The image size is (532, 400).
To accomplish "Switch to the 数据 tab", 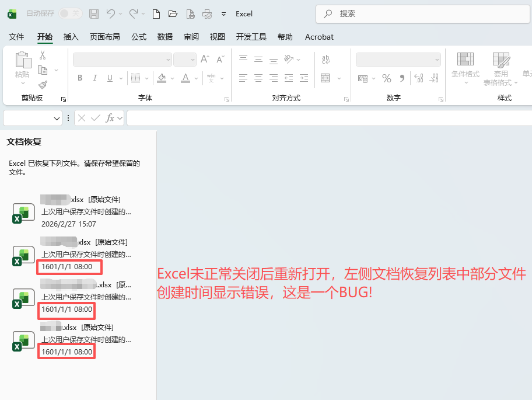I will click(x=165, y=37).
